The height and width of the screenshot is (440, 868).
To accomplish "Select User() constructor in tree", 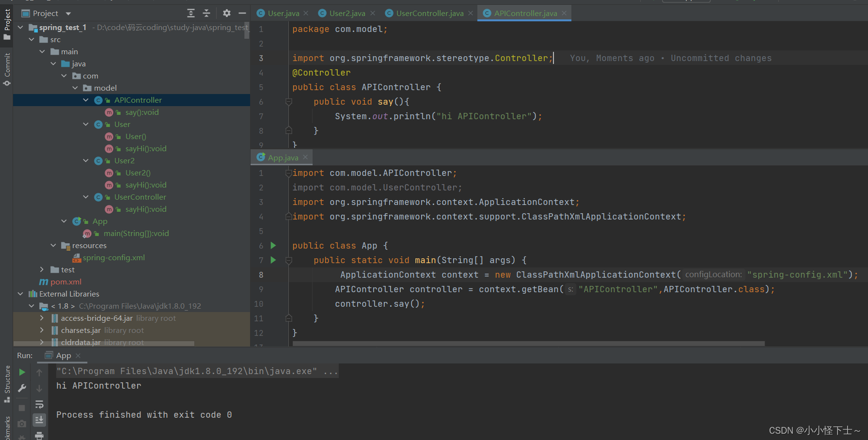I will 136,136.
